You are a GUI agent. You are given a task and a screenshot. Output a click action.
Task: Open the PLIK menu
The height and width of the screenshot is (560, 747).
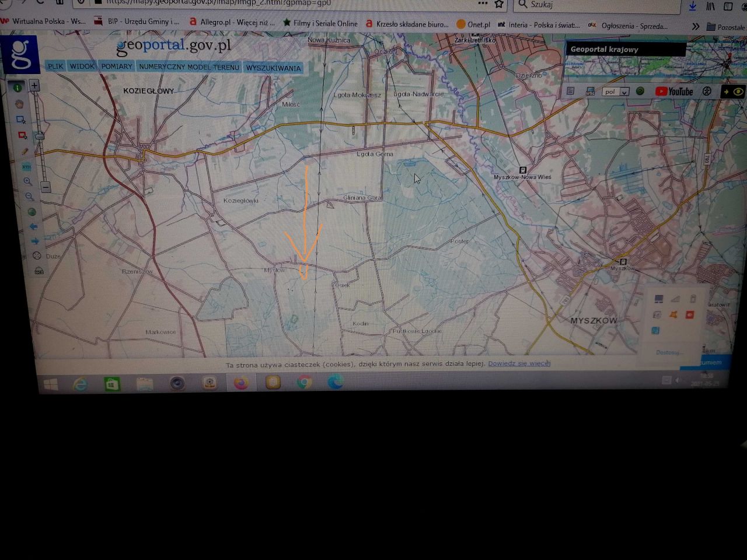55,66
